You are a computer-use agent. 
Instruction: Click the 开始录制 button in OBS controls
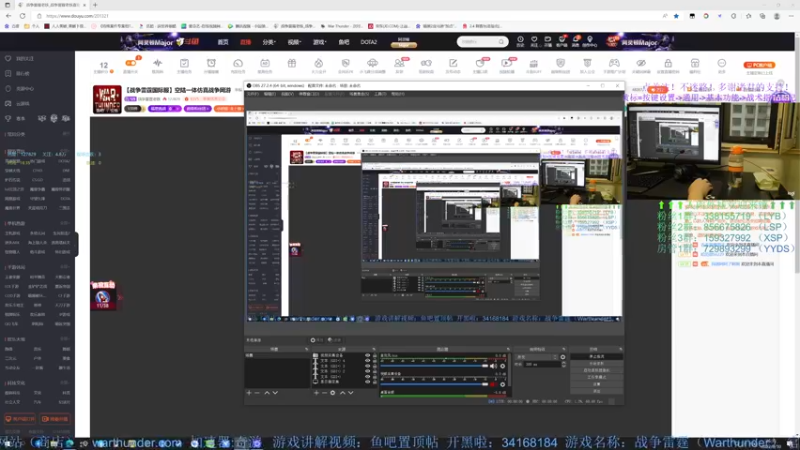(x=596, y=363)
